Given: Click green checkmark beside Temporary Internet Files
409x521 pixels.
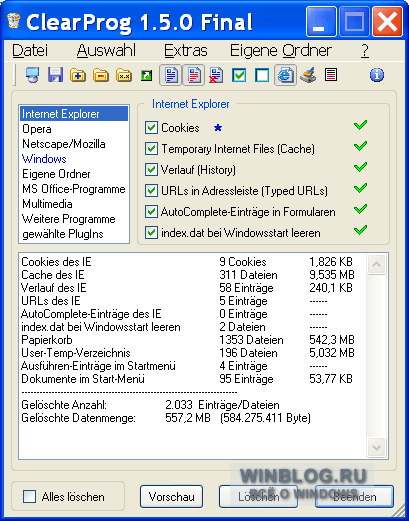Looking at the screenshot, I should [360, 146].
